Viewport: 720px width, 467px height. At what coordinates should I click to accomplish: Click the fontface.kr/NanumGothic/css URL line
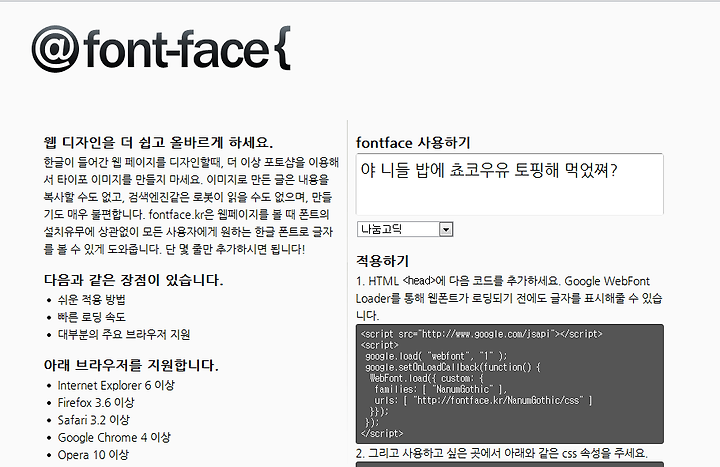[x=483, y=400]
